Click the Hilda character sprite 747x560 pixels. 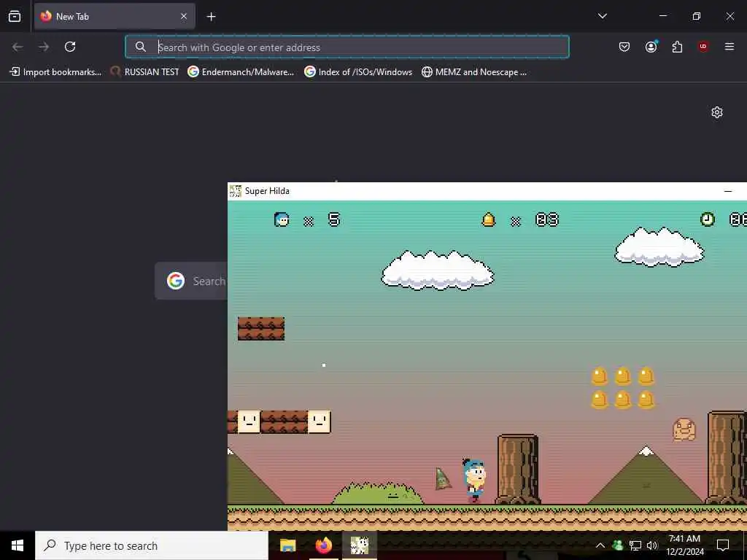click(x=473, y=480)
